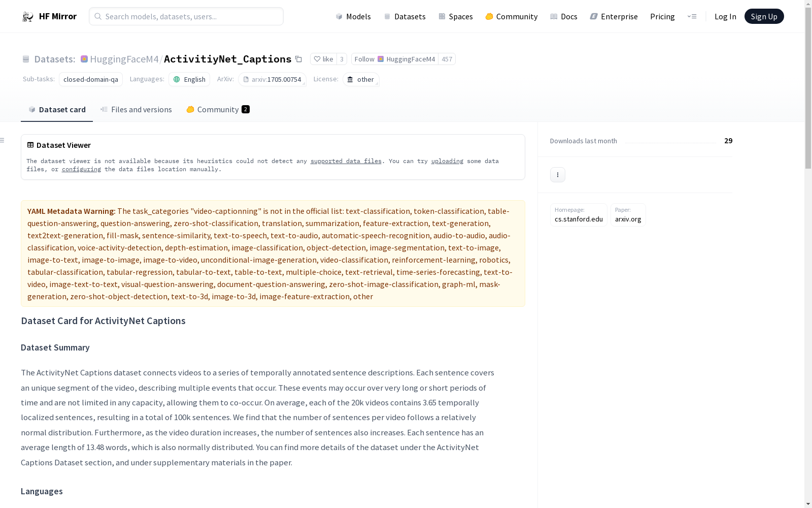
Task: Open the arxiv.org paper link
Action: tap(628, 215)
